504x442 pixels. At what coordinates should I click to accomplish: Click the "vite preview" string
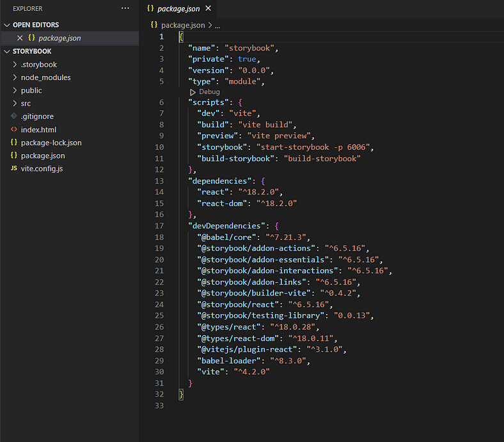coord(279,136)
